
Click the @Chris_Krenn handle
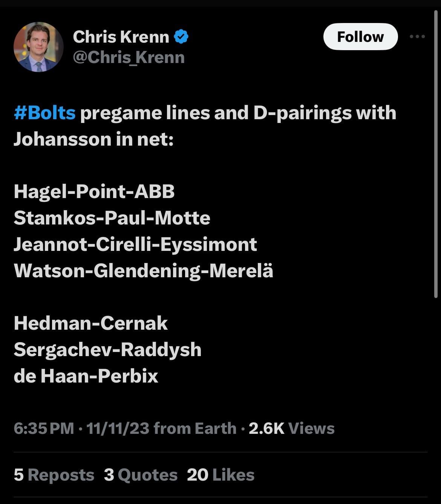tap(129, 58)
